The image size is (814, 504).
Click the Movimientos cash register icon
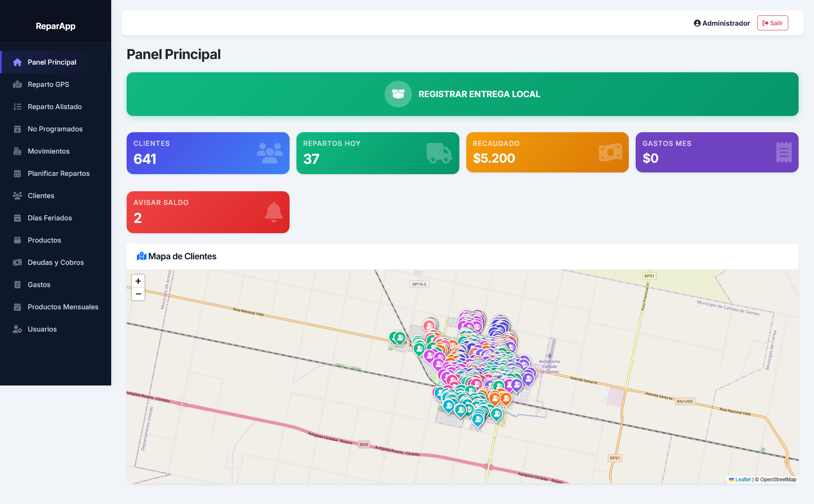18,151
